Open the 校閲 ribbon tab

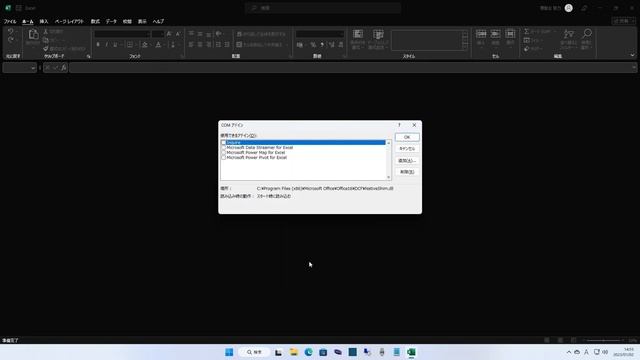[x=127, y=21]
